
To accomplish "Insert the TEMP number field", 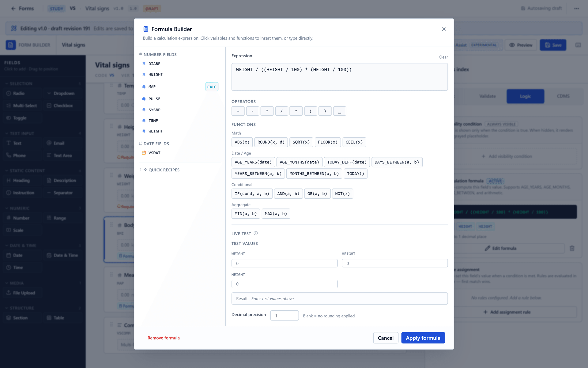I will tap(180, 121).
